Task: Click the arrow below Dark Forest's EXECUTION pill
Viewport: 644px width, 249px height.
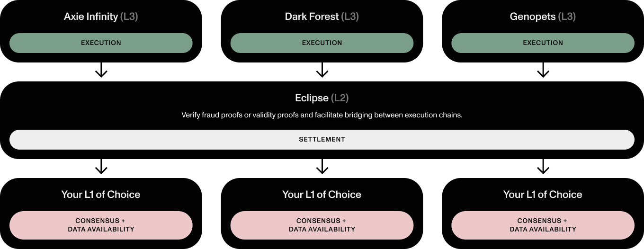Action: 322,70
